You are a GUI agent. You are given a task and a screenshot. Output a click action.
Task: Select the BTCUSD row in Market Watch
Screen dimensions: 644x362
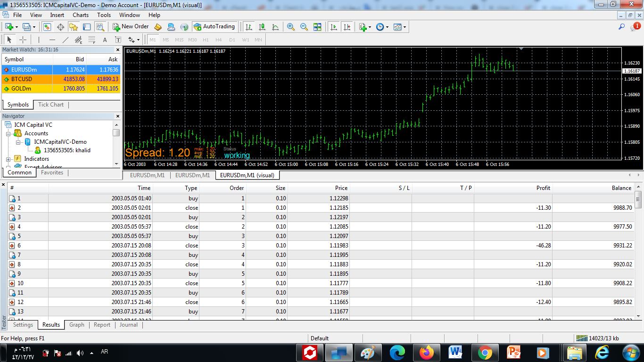(61, 79)
